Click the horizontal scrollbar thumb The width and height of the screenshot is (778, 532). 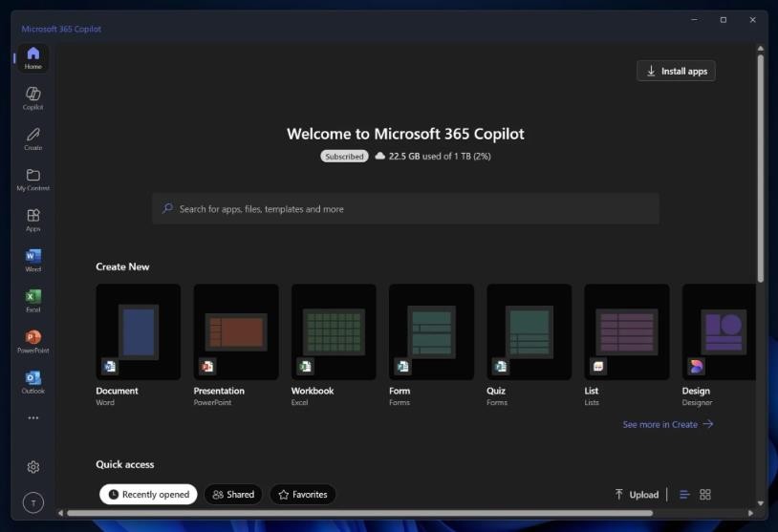click(x=359, y=513)
